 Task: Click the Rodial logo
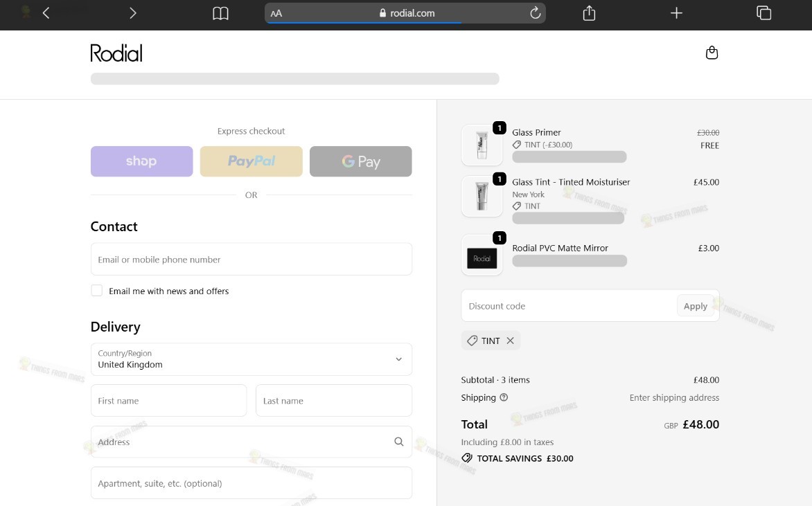pos(116,53)
